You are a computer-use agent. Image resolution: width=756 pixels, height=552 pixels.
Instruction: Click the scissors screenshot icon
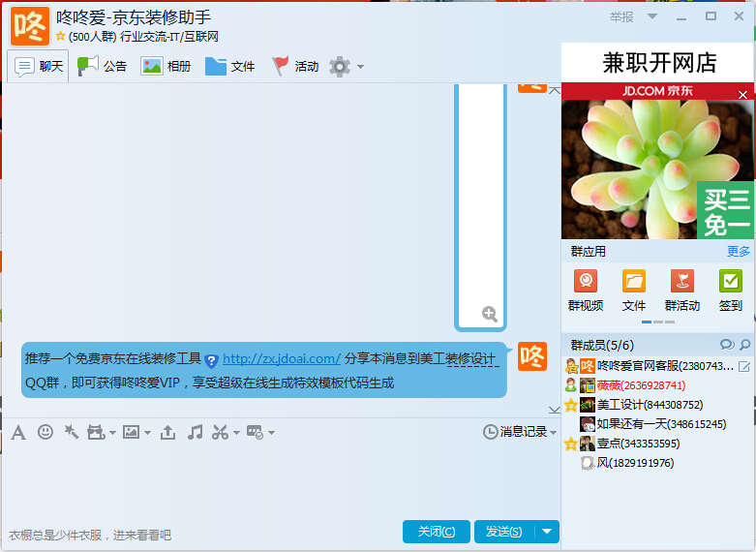coord(221,432)
